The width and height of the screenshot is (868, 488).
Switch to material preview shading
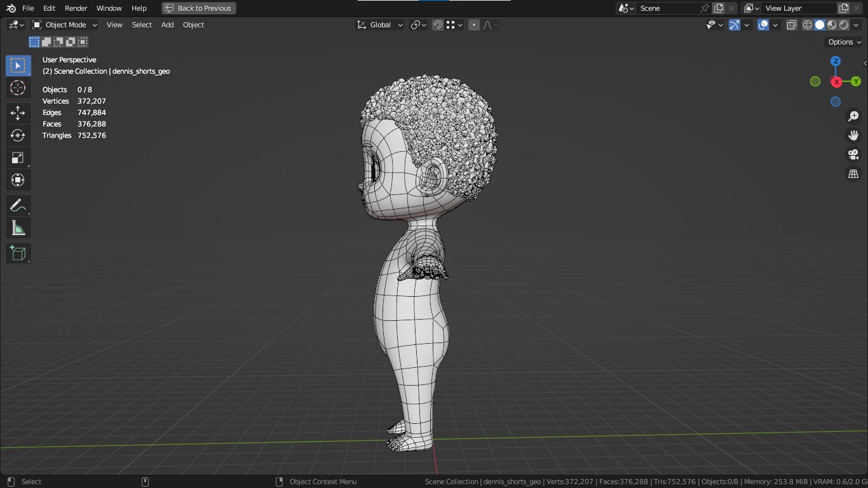[x=832, y=25]
